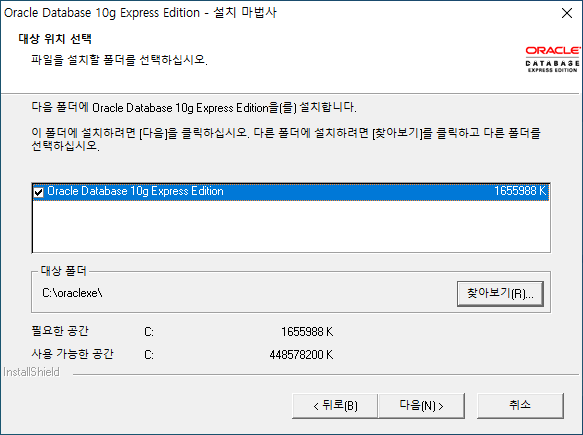The image size is (583, 435).
Task: Click the C:\oraclexe\ destination folder path
Action: [72, 293]
